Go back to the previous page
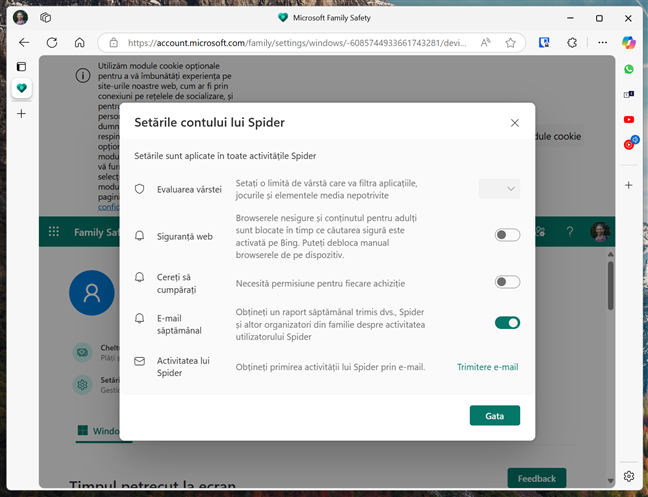The width and height of the screenshot is (648, 497). coord(24,43)
